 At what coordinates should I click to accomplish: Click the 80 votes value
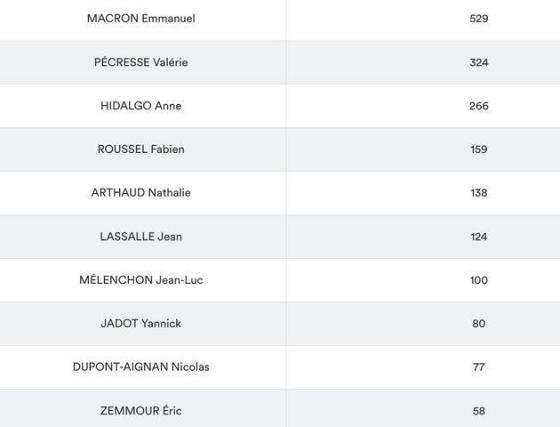[479, 323]
